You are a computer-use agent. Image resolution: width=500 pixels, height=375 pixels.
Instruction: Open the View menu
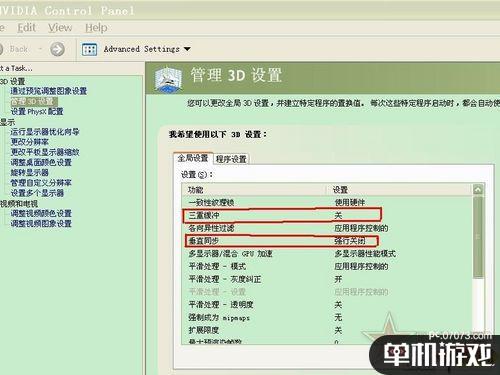pos(60,28)
